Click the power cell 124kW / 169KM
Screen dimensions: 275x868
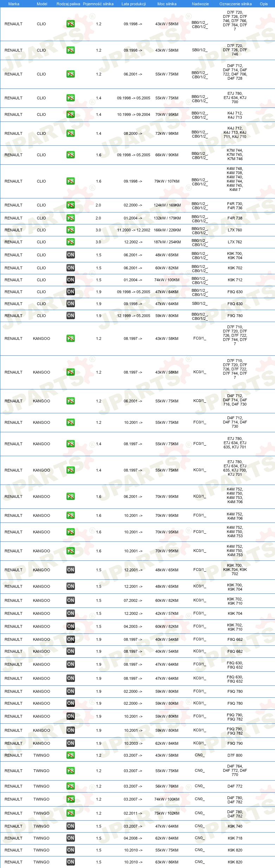coord(167,205)
